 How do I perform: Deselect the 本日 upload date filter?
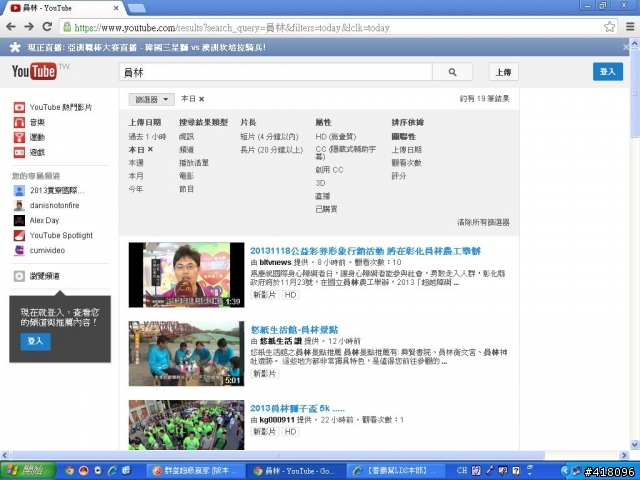point(150,149)
